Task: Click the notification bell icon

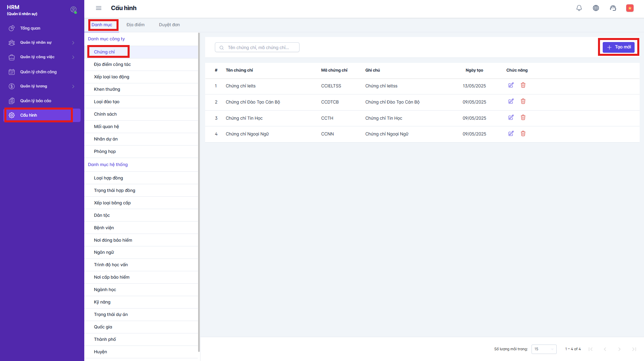Action: coord(579,8)
